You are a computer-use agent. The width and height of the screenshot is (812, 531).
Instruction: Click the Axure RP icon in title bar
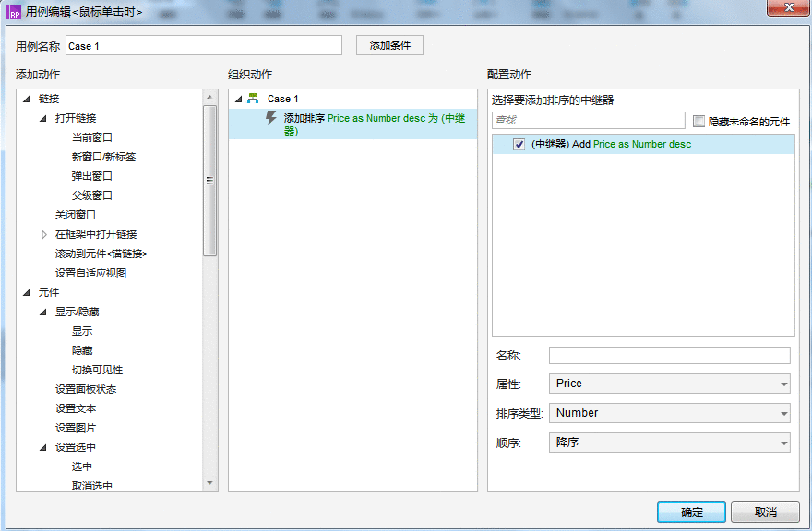(x=14, y=12)
